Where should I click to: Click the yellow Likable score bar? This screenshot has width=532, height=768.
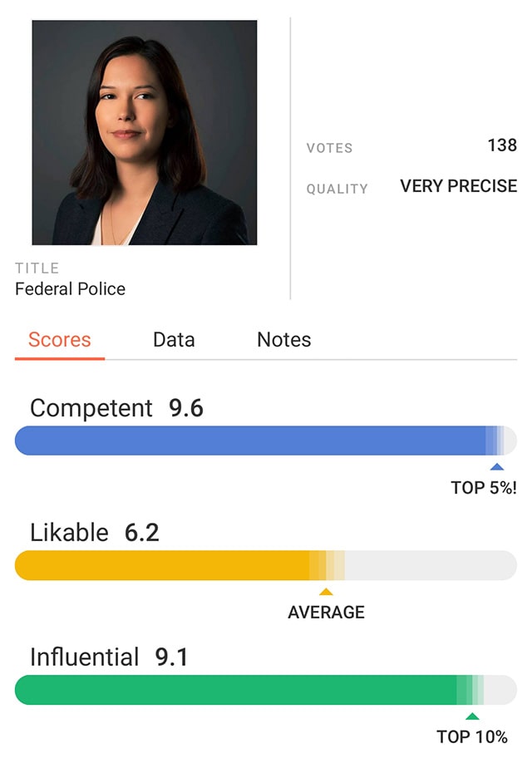[x=166, y=565]
